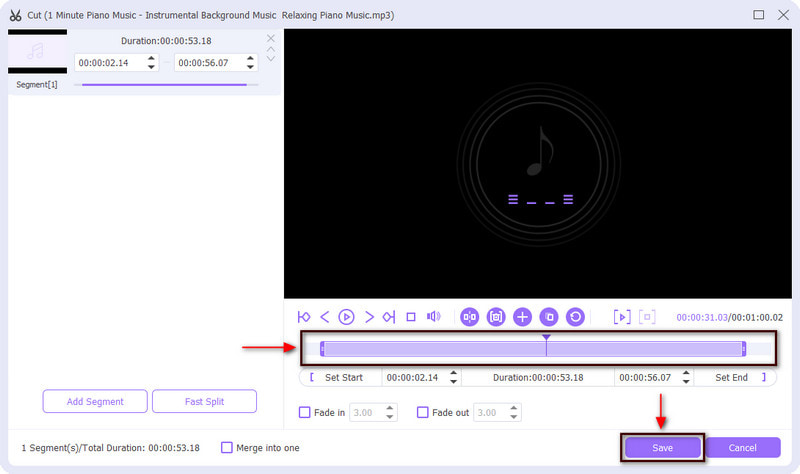Move Segment[1] down in the list
This screenshot has height=474, width=800.
[x=271, y=59]
